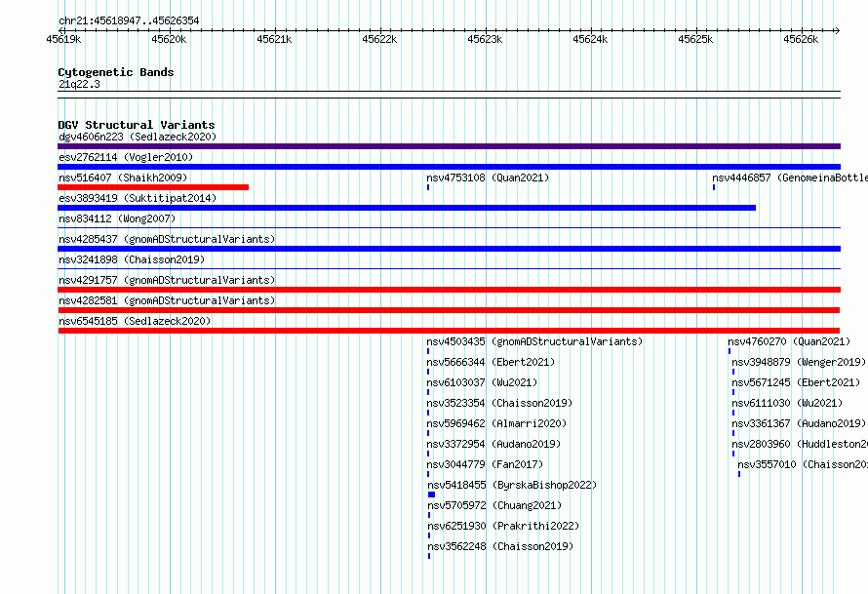Open nsv5969462 (Almarri2020) variant label
This screenshot has height=594, width=868.
[496, 423]
